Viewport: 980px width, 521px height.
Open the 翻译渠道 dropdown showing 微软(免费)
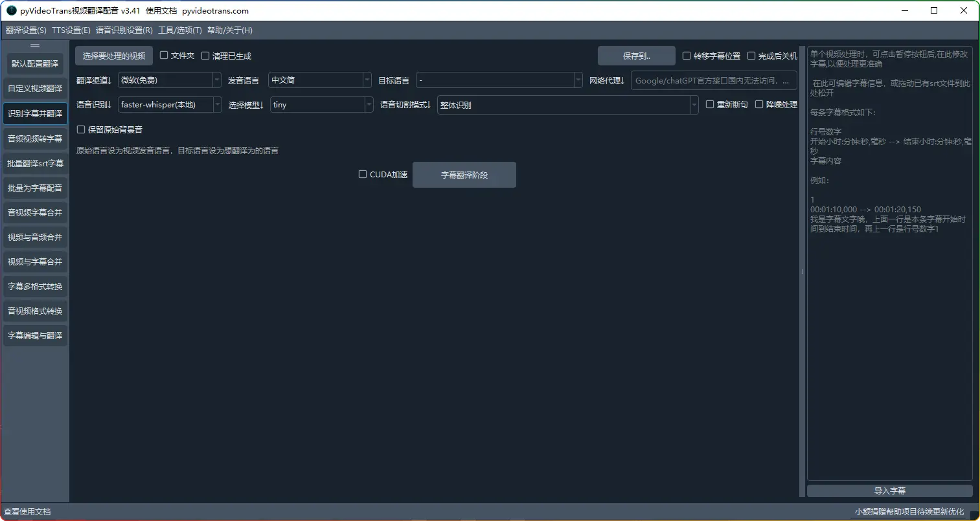[170, 80]
